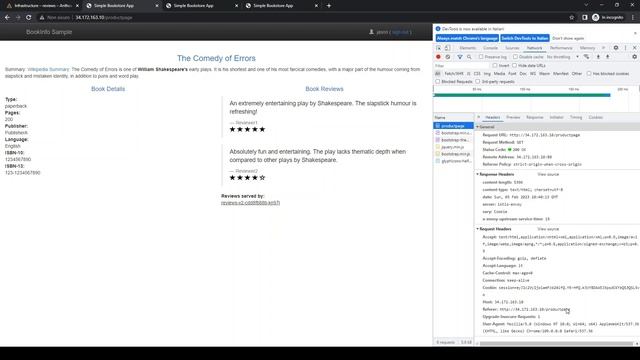Click the Import HAR upload arrow
Image resolution: width=640 pixels, height=360 pixels.
(598, 57)
